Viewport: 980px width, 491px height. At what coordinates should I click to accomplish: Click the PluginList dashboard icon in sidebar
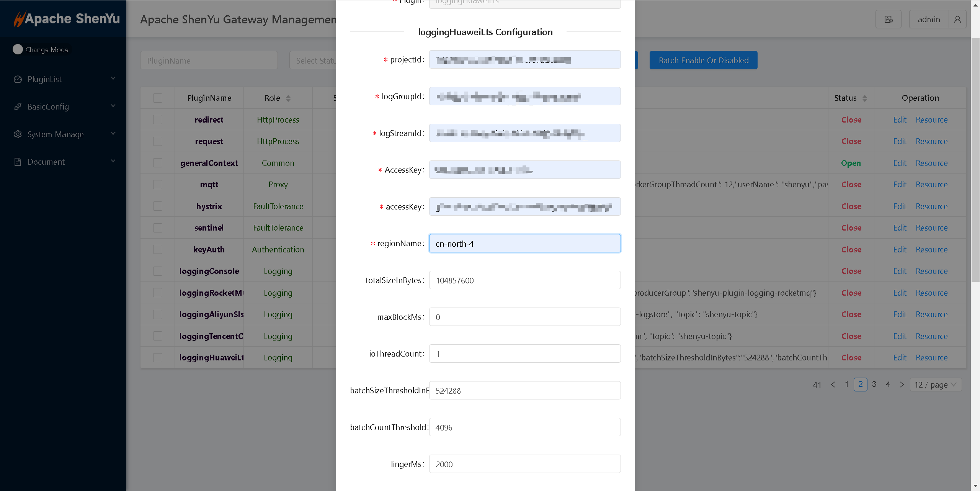[18, 79]
